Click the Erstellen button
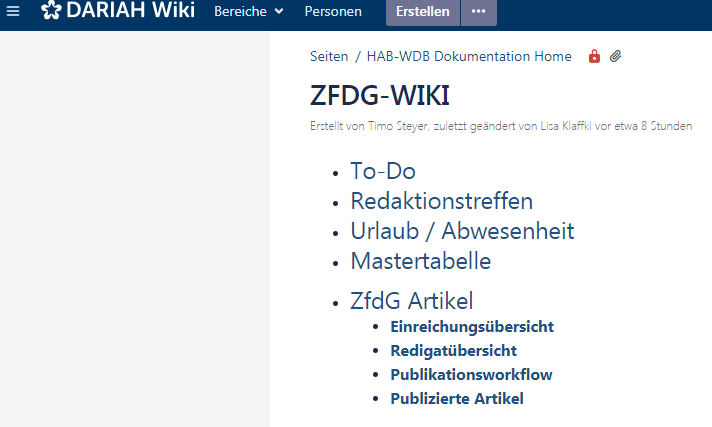Image resolution: width=712 pixels, height=427 pixels. point(423,12)
